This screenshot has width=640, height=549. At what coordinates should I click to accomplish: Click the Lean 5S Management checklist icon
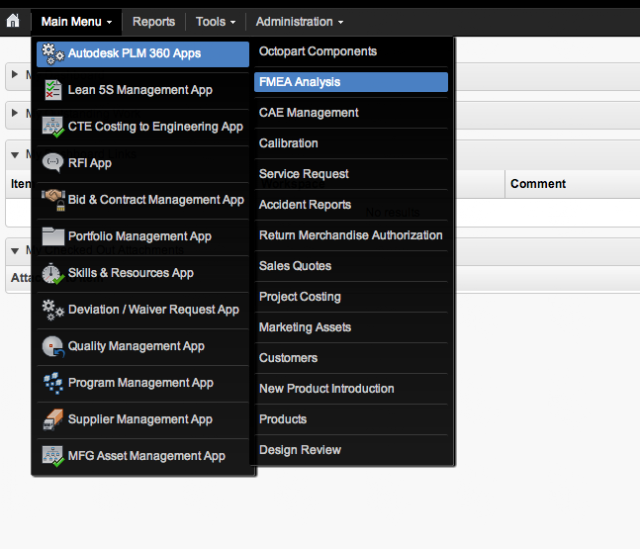[x=53, y=90]
